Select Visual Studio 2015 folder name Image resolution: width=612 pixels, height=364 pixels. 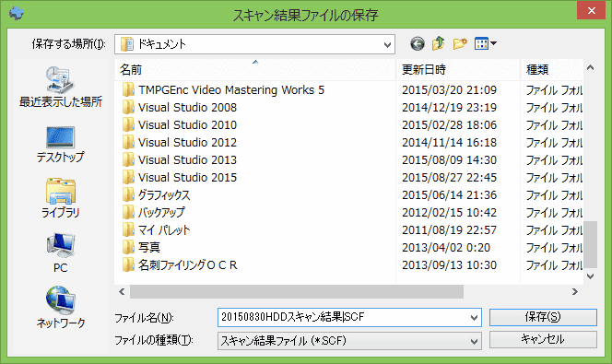pyautogui.click(x=187, y=178)
